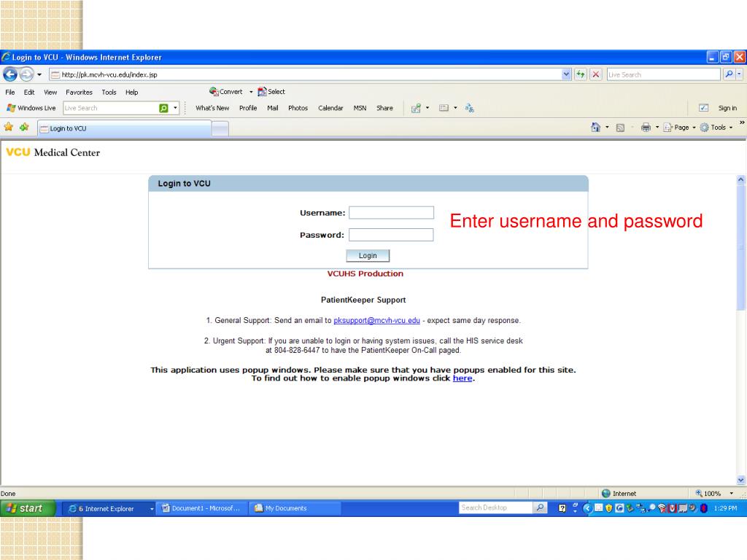747x560 pixels.
Task: Click the Username input field
Action: [391, 212]
